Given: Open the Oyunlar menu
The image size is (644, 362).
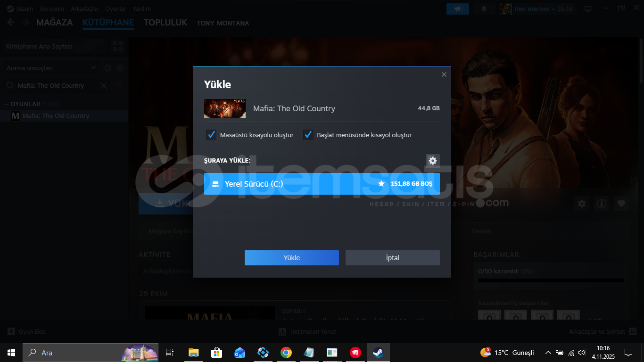Looking at the screenshot, I should tap(116, 8).
